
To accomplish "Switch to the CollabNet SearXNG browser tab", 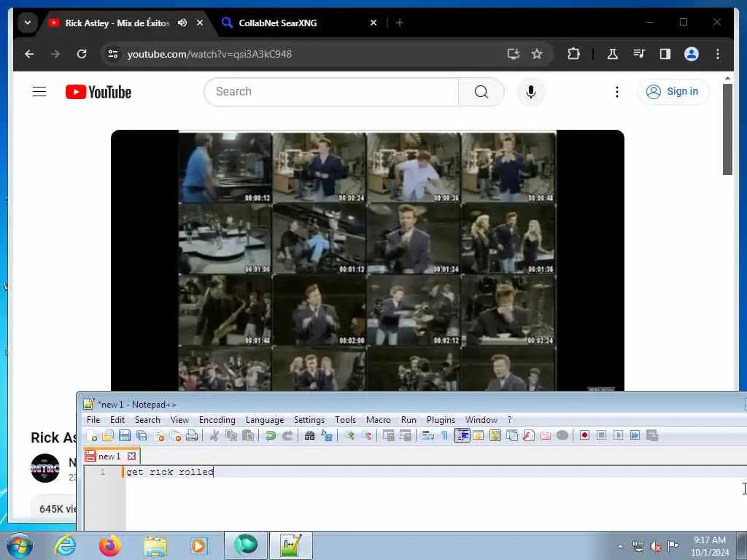I will 300,23.
